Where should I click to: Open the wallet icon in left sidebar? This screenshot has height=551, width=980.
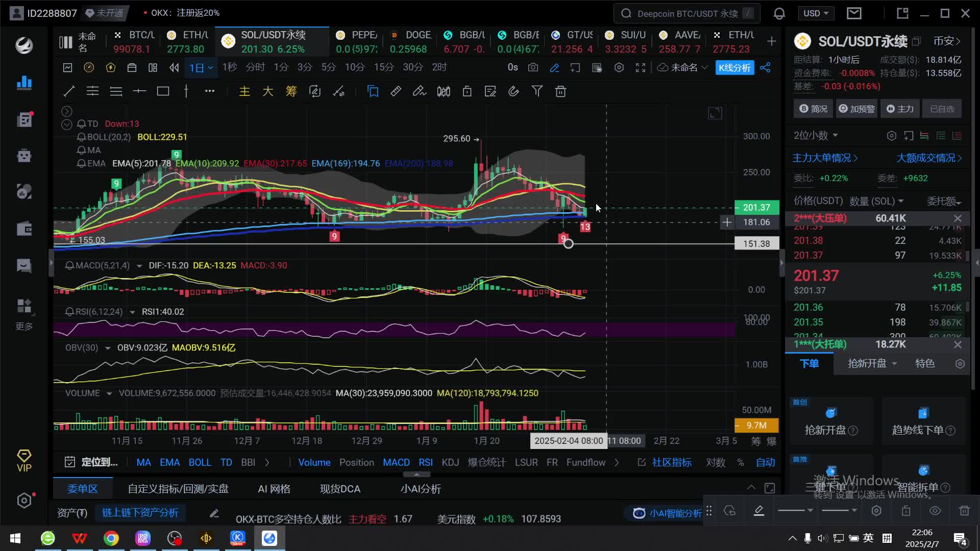coord(24,228)
